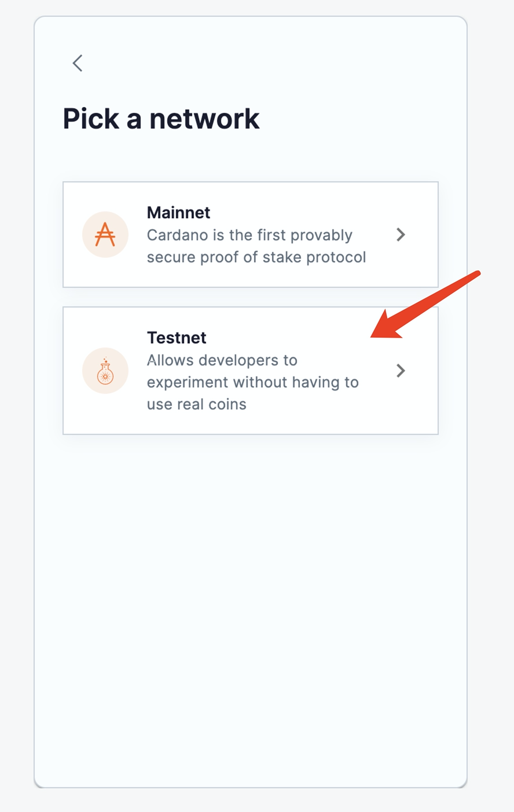This screenshot has height=812, width=514.
Task: Open Mainnet using its right chevron
Action: 401,235
